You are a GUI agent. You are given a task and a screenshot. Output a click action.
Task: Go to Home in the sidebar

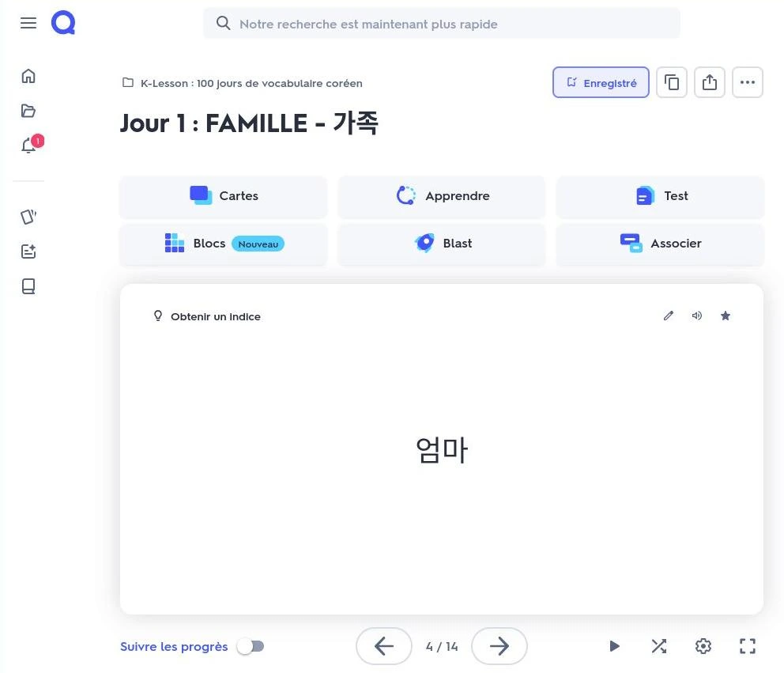28,76
